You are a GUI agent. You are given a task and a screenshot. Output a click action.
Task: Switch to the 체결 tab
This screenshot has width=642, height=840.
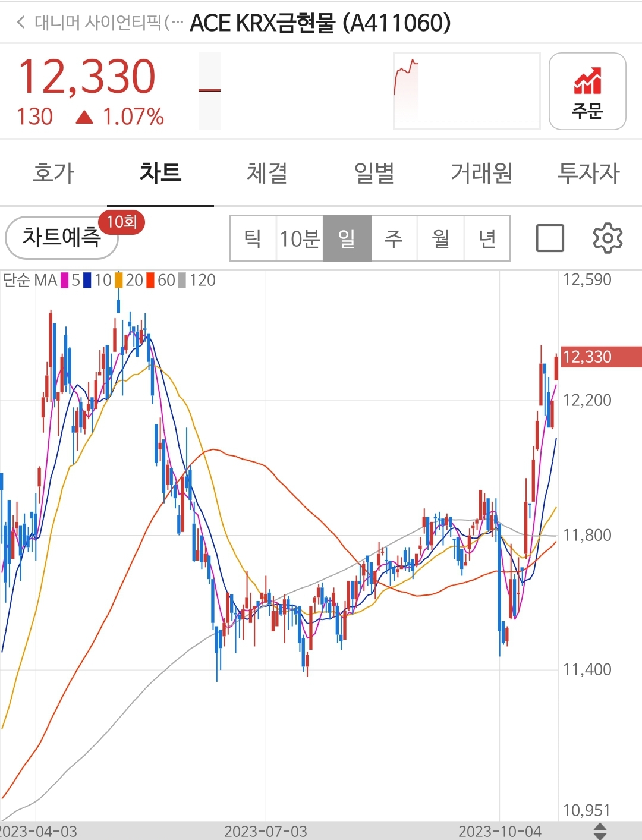click(267, 173)
